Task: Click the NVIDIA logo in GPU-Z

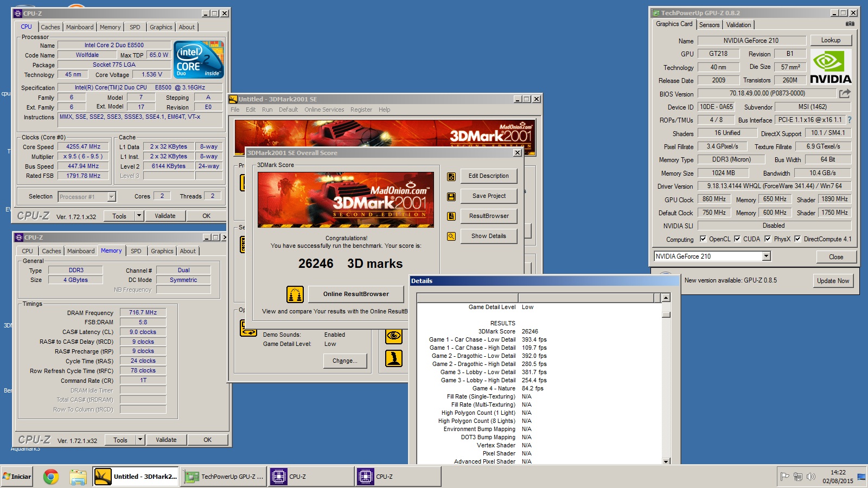Action: tap(831, 67)
